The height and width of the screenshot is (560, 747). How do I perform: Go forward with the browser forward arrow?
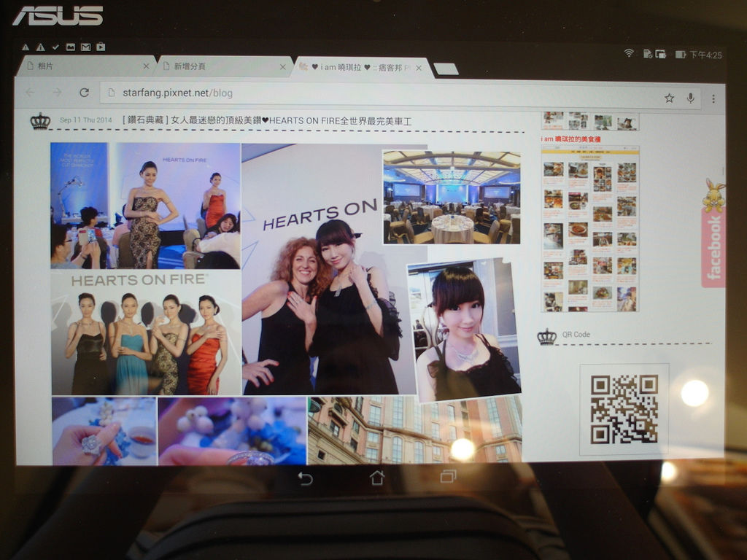57,93
